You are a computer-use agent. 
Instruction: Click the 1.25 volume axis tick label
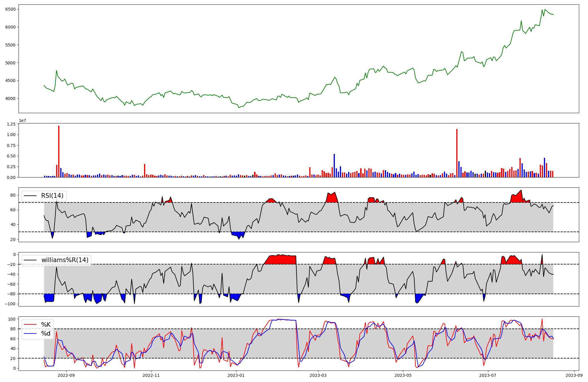pos(11,124)
